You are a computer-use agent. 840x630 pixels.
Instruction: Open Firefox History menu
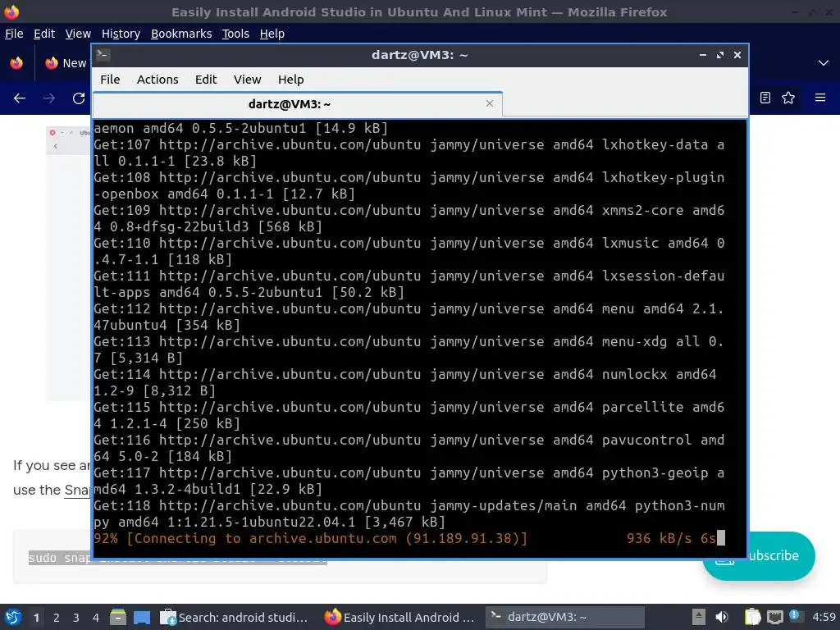tap(121, 34)
